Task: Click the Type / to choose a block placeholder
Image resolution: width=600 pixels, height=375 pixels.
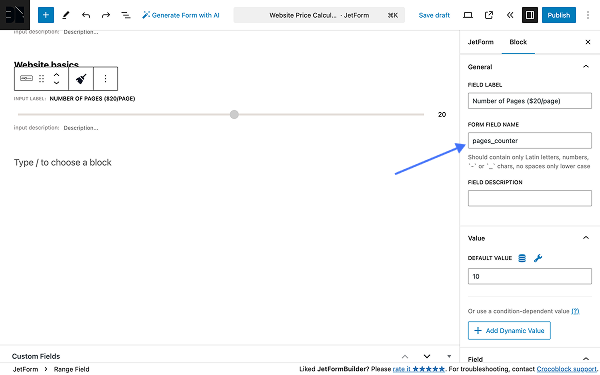Action: (63, 163)
